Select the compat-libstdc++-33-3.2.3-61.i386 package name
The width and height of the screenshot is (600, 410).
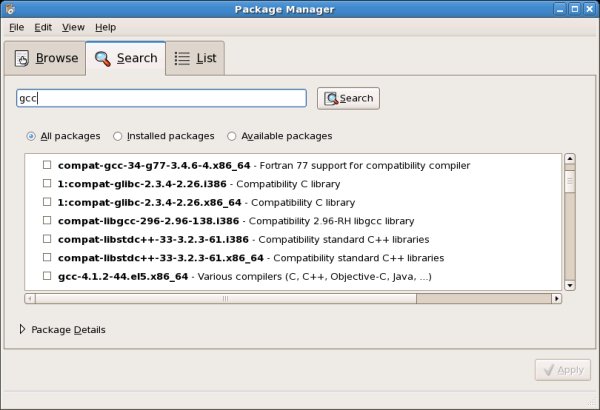point(153,239)
